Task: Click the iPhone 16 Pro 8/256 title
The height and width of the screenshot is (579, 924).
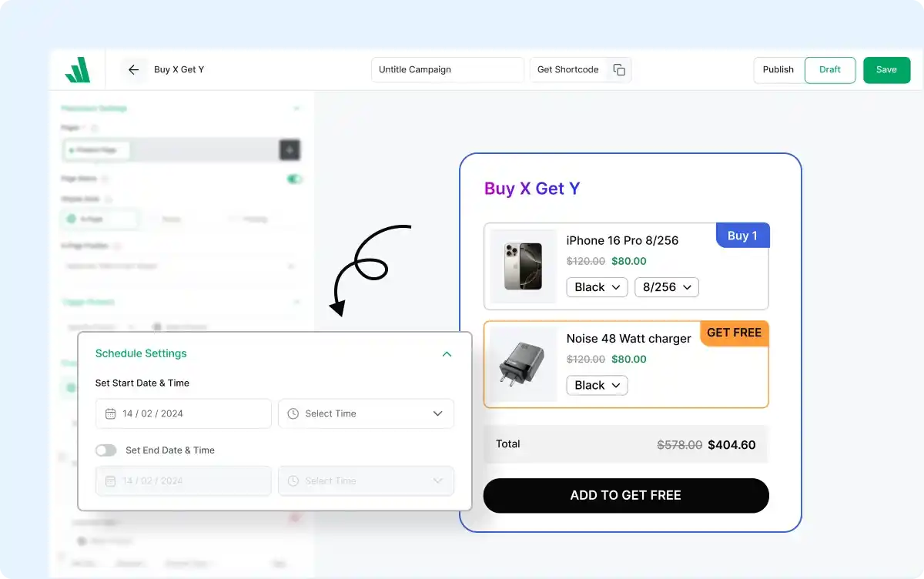Action: [623, 241]
